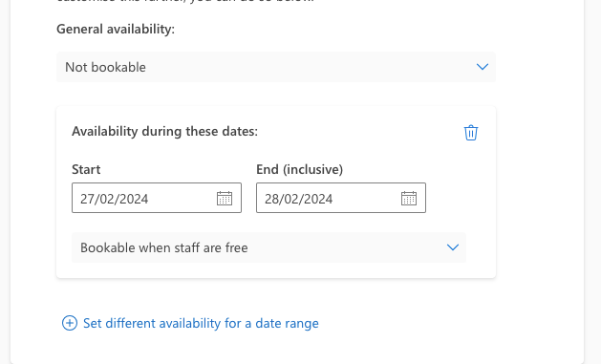
Task: Click chevron arrow of Not bookable dropdown
Action: coord(483,67)
